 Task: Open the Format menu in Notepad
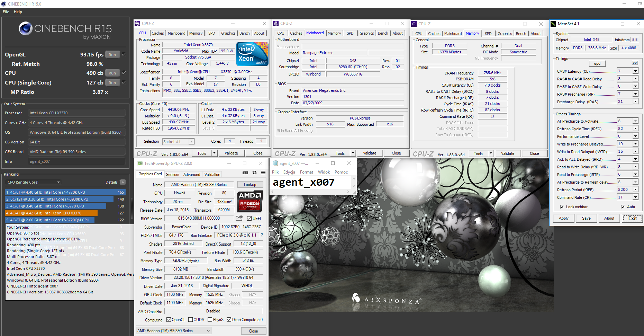coord(307,172)
